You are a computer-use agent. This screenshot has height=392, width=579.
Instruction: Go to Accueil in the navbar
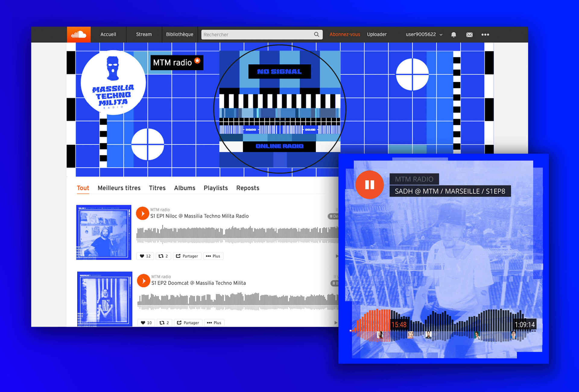coord(108,34)
